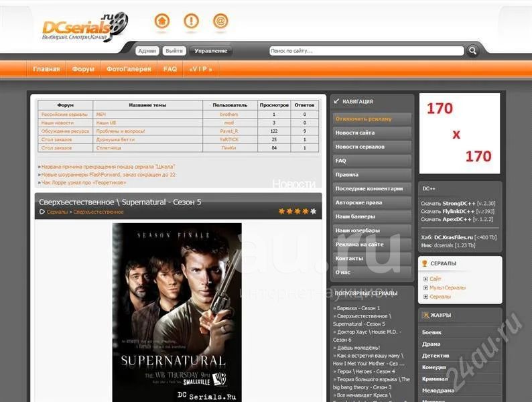Click the search magnifier button
The width and height of the screenshot is (532, 402).
[472, 51]
